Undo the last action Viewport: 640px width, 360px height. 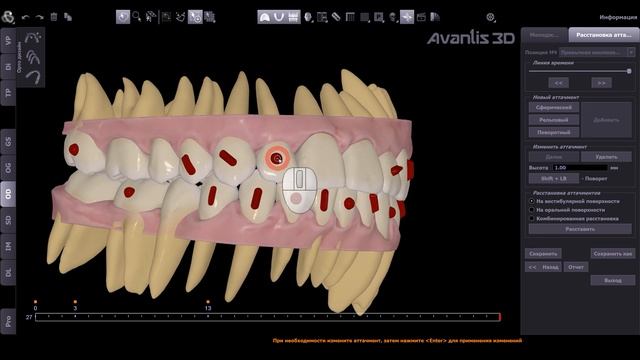tap(25, 17)
